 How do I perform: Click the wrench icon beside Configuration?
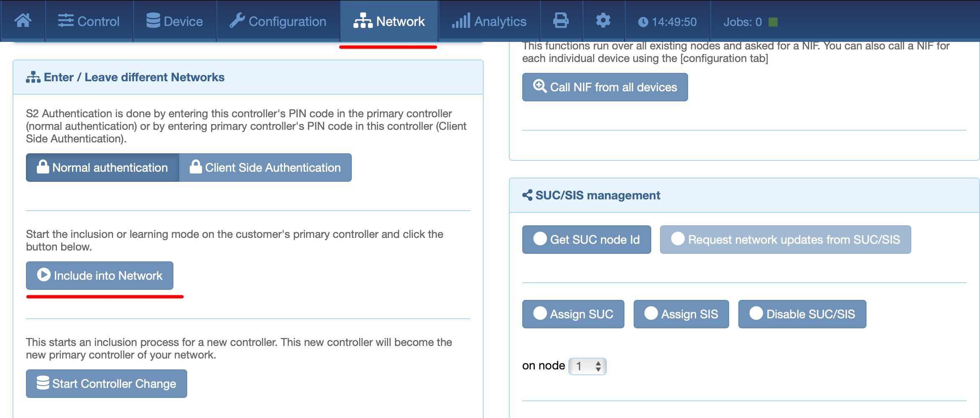(237, 20)
